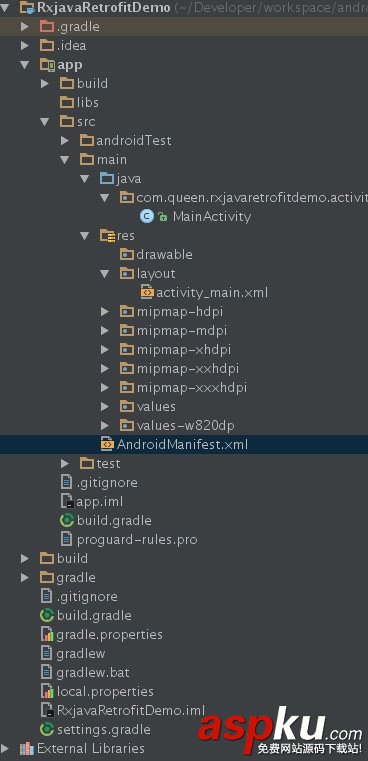The width and height of the screenshot is (368, 761).
Task: Select gradlew.bat file
Action: (x=93, y=673)
